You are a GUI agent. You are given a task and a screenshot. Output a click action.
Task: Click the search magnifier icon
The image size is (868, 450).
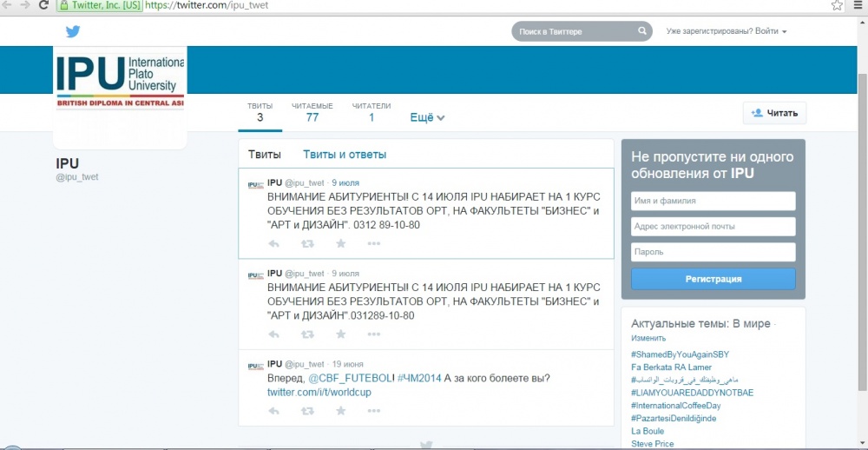coord(642,31)
